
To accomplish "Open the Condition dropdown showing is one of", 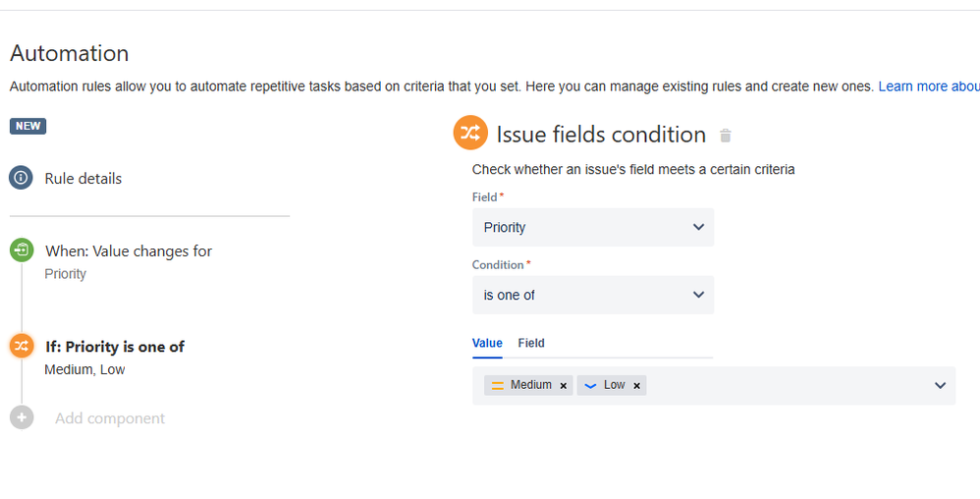I will click(x=593, y=295).
